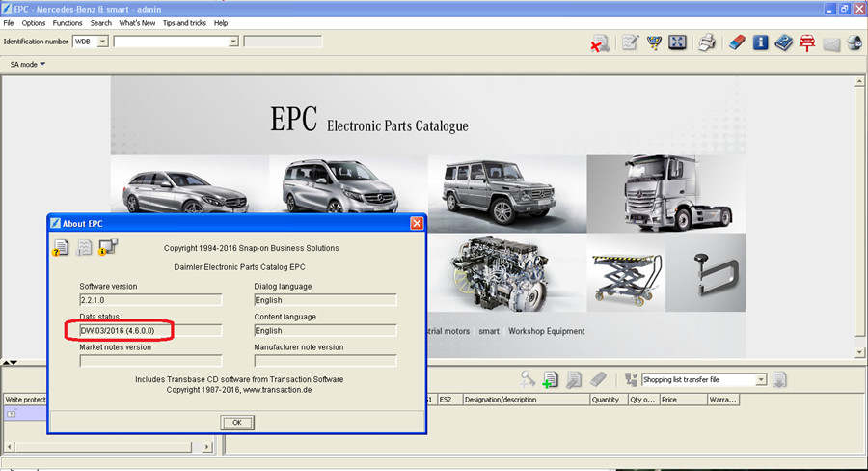The image size is (868, 471).
Task: Click the G-Class off-road vehicle thumbnail
Action: coord(507,194)
